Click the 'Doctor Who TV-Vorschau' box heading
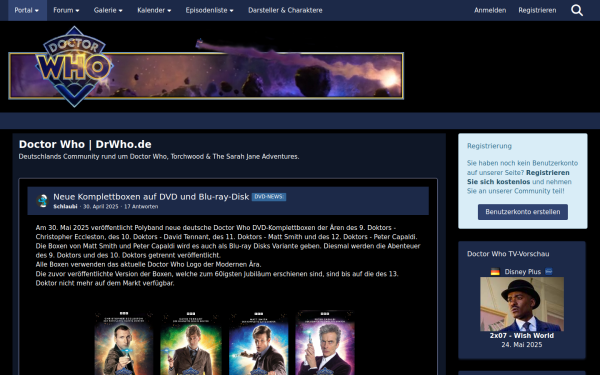This screenshot has height=375, width=600. click(x=508, y=254)
